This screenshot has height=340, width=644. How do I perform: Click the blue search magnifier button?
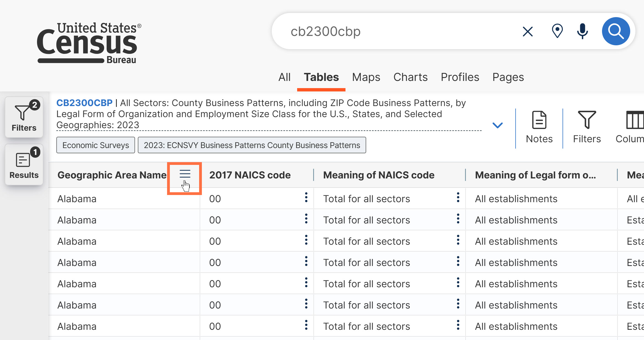616,31
